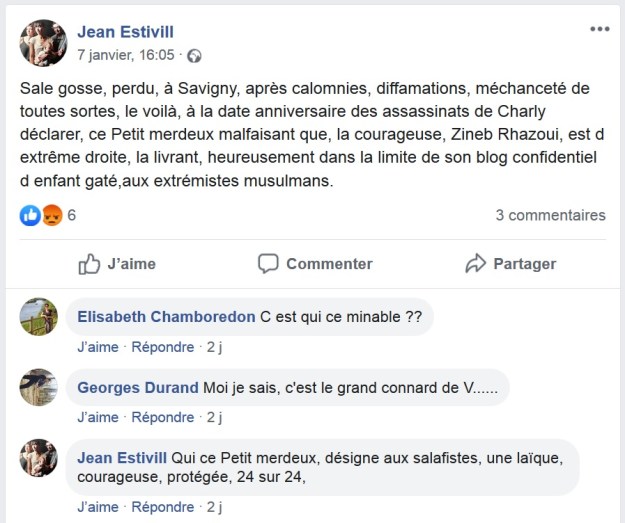Screen dimensions: 625x523
Task: Click the speech bubble Commenter icon
Action: (268, 264)
